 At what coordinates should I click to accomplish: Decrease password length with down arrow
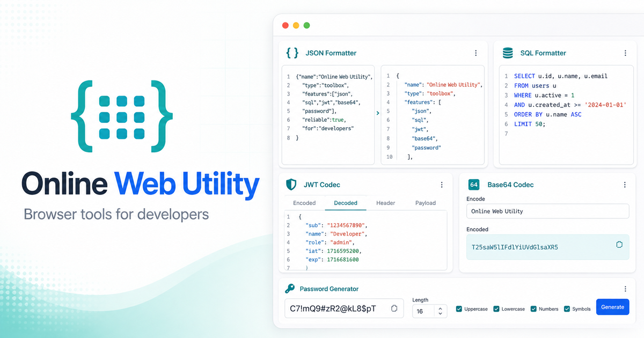tap(440, 314)
